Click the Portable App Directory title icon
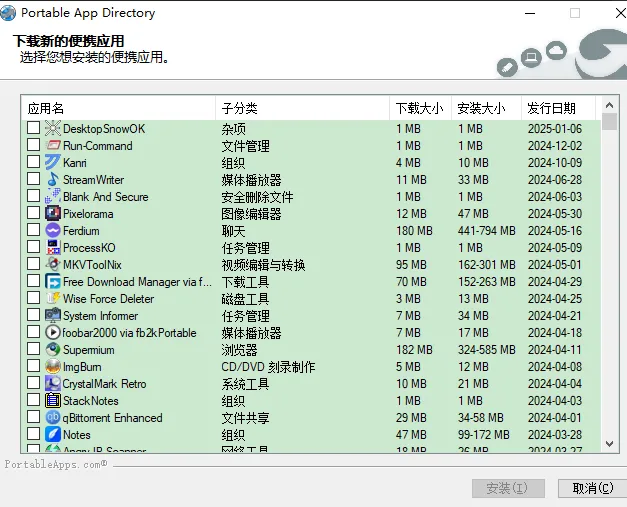The height and width of the screenshot is (507, 627). [x=8, y=12]
